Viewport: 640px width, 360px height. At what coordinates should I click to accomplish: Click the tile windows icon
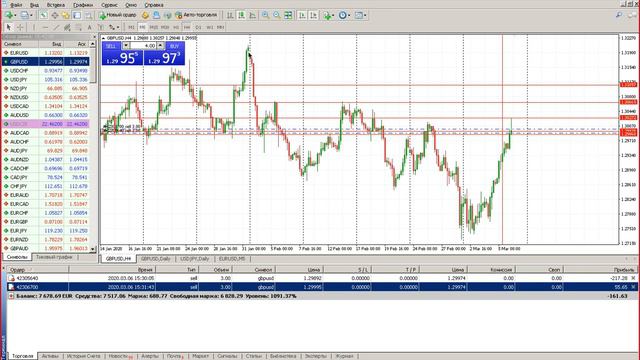point(289,16)
